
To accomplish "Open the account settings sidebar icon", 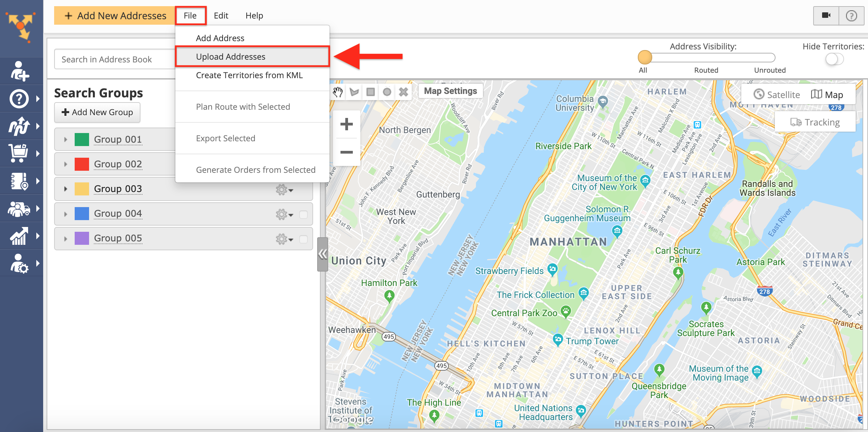I will 19,263.
